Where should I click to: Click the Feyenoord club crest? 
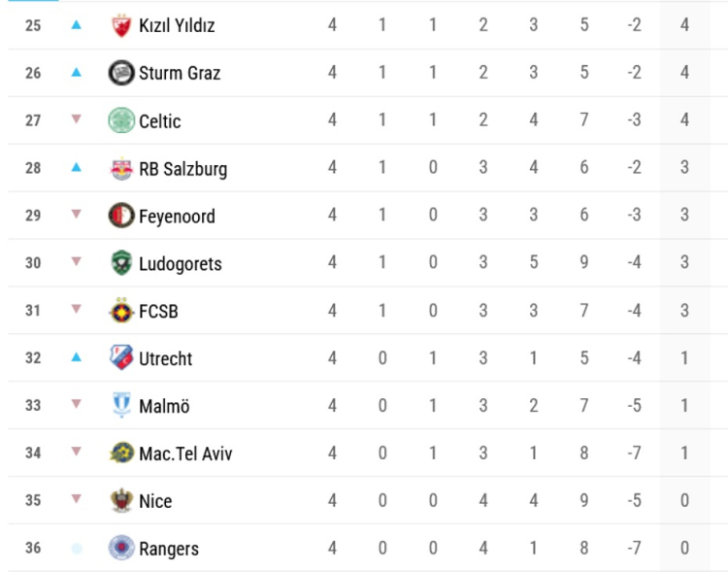click(x=121, y=216)
